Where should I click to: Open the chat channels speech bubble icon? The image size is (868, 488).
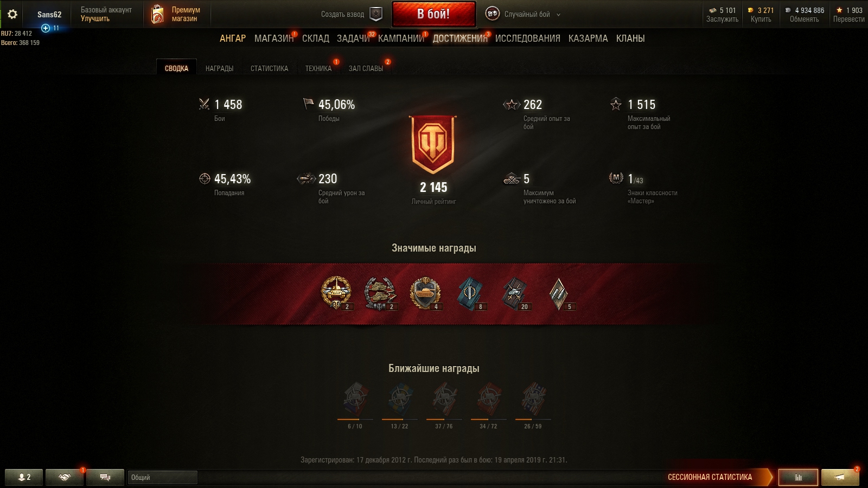[105, 477]
